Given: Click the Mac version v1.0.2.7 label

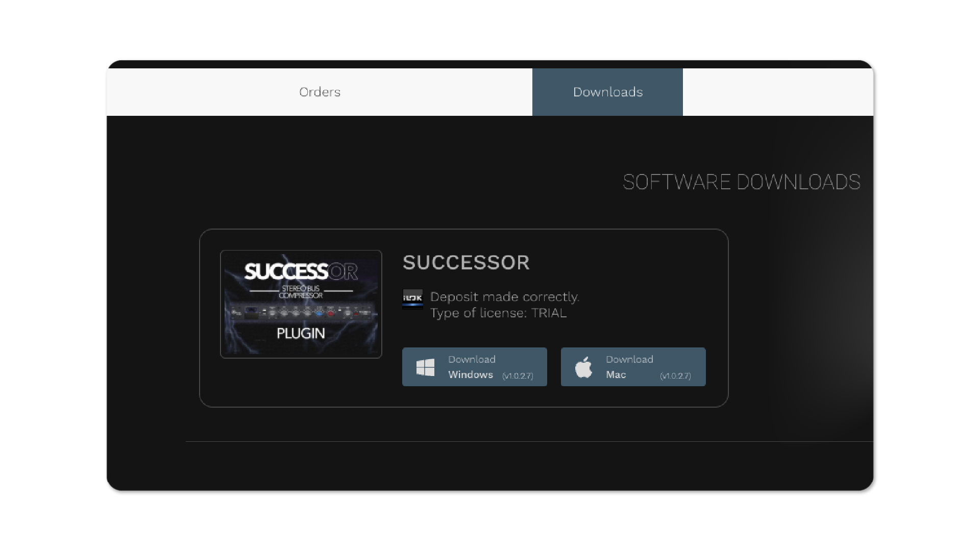Looking at the screenshot, I should pos(675,376).
